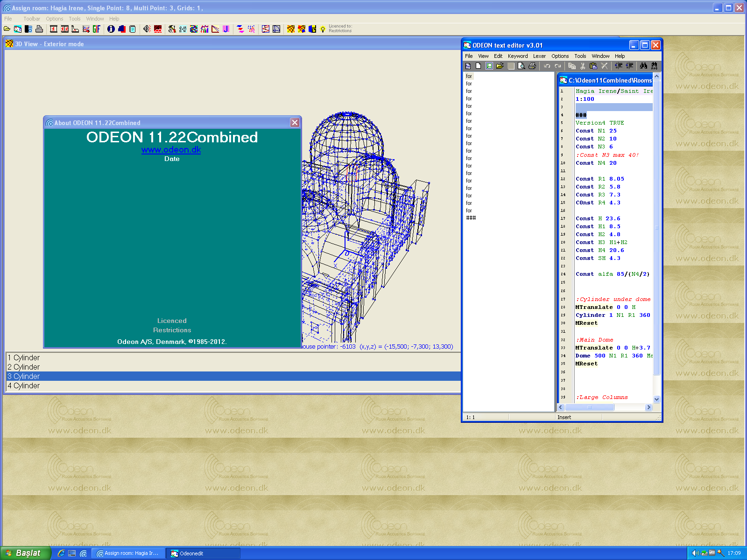Click the yellow lightbulb icon
This screenshot has width=747, height=560.
(323, 29)
